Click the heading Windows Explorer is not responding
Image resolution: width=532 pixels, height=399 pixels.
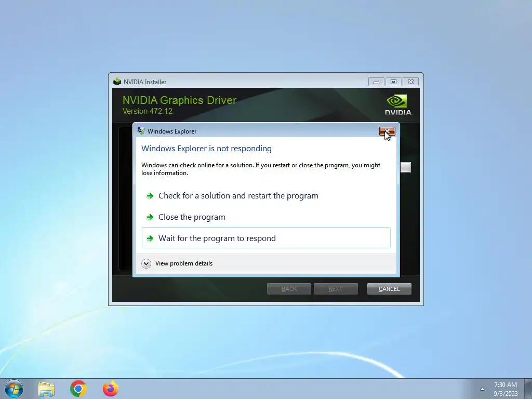206,148
